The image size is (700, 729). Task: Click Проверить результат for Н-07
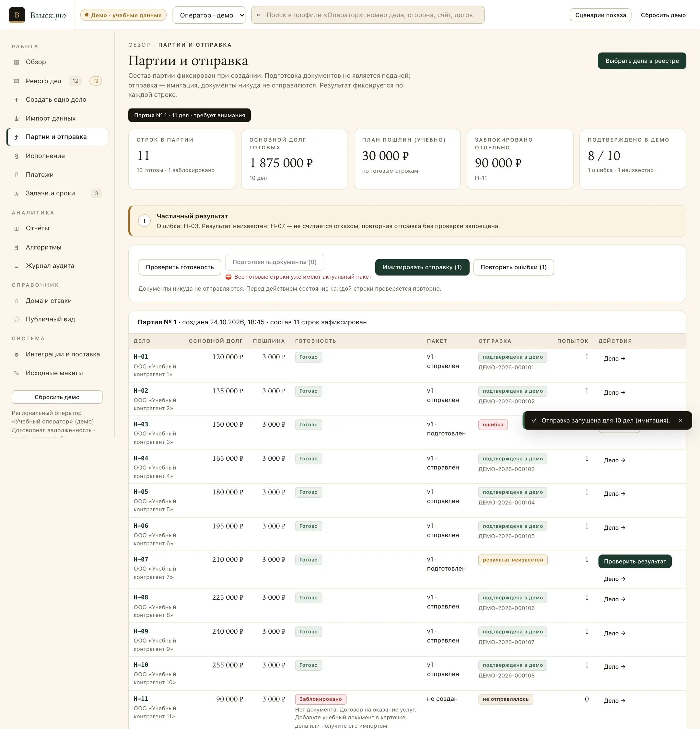pyautogui.click(x=635, y=561)
